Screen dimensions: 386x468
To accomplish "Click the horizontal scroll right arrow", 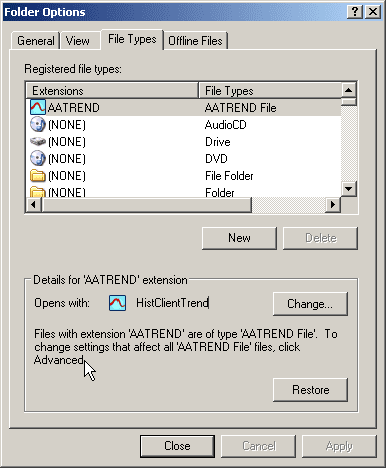I will click(333, 204).
